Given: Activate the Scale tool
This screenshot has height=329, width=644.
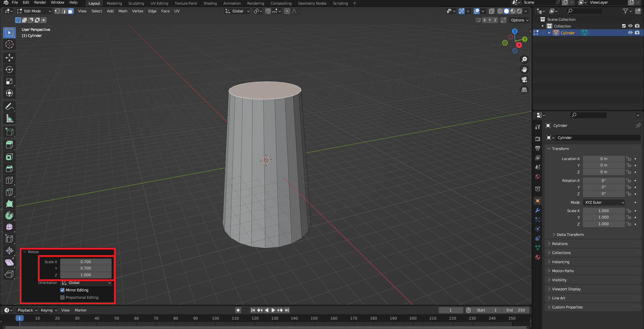Looking at the screenshot, I should [9, 81].
